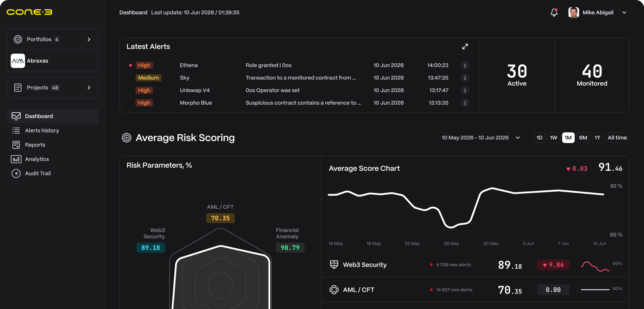Click the High tag on Ethena row
Viewport: 644px width, 309px height.
tap(144, 65)
